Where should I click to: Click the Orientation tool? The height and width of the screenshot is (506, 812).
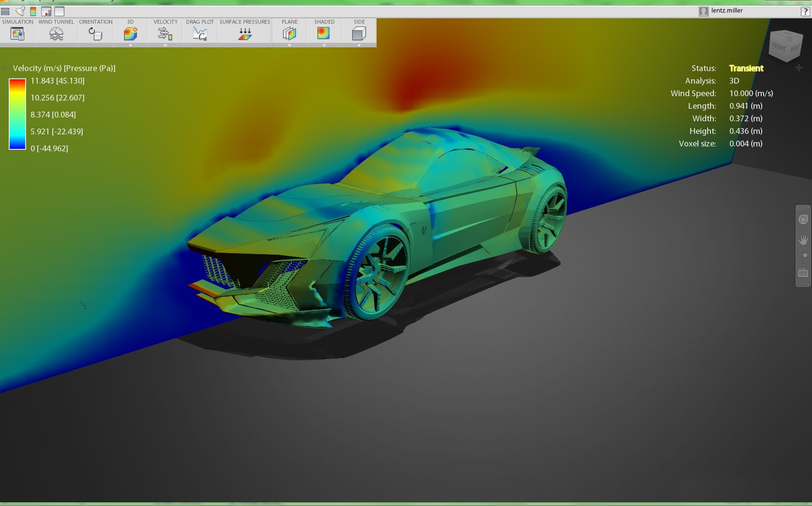pyautogui.click(x=95, y=33)
